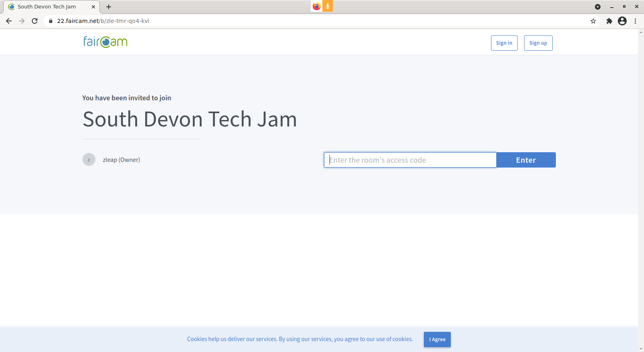Click the zleap (Owner) name
The image size is (644, 352).
(122, 160)
